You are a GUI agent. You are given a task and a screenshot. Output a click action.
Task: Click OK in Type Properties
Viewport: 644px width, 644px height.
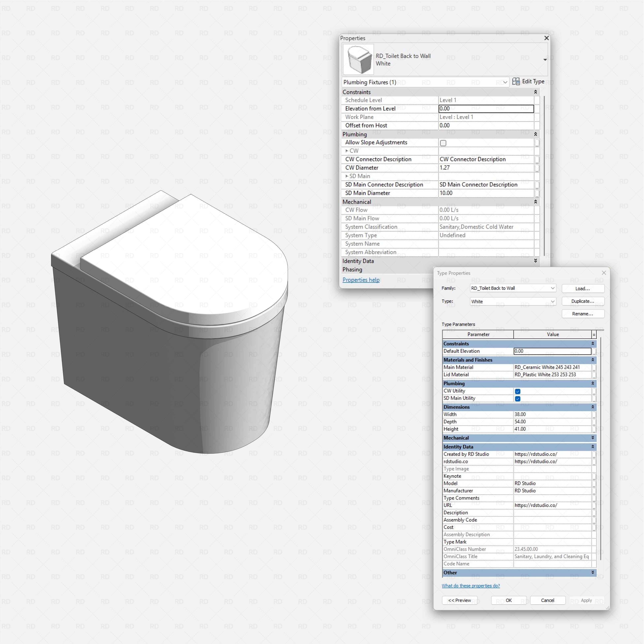509,600
